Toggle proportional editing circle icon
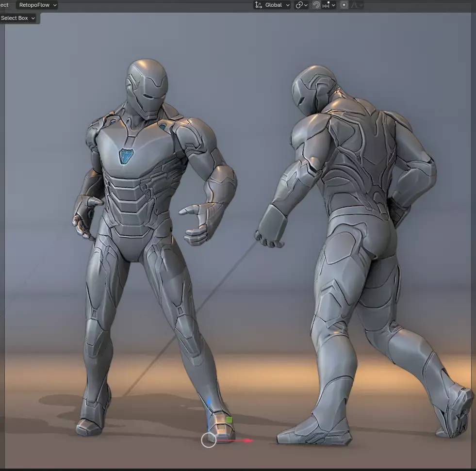Viewport: 476px width, 471px height. click(344, 5)
